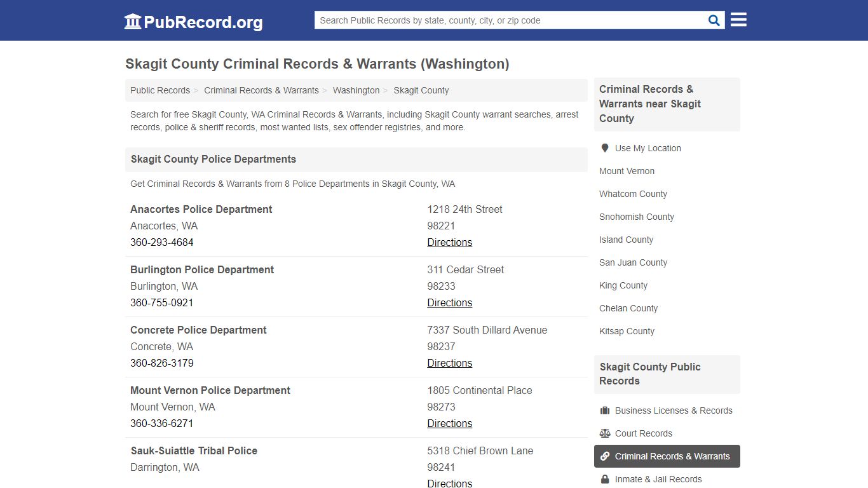Viewport: 868px width, 488px height.
Task: Click the zip code 98233
Action: pyautogui.click(x=441, y=286)
